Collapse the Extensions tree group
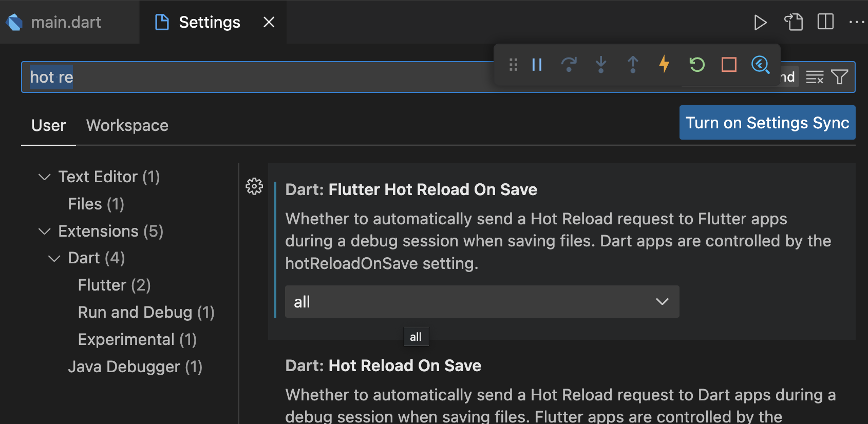Screen dimensions: 868x424 [x=45, y=232]
